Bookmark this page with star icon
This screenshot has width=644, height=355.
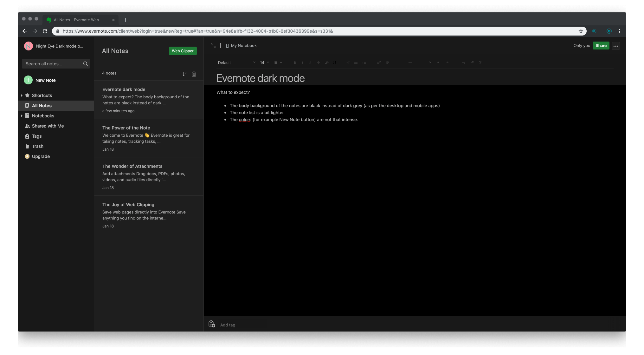(581, 31)
